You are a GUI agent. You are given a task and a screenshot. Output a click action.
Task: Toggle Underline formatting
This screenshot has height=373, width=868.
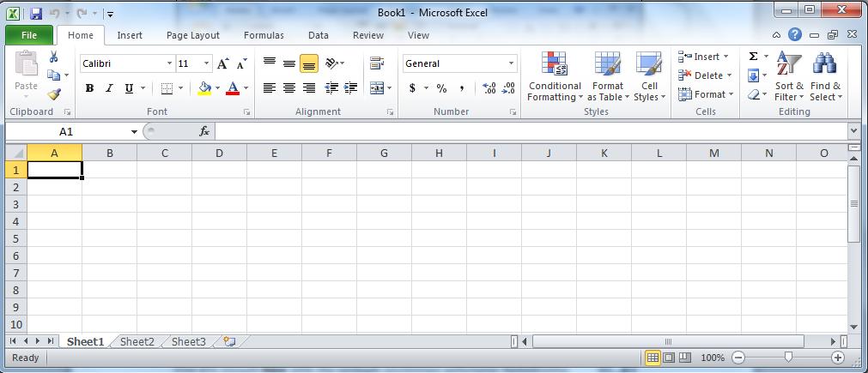pos(129,87)
